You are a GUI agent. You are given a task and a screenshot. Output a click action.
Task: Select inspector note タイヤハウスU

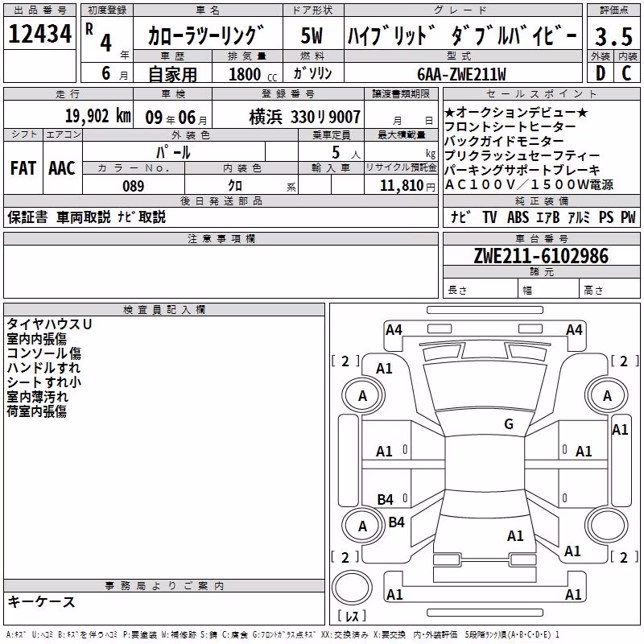click(x=49, y=324)
